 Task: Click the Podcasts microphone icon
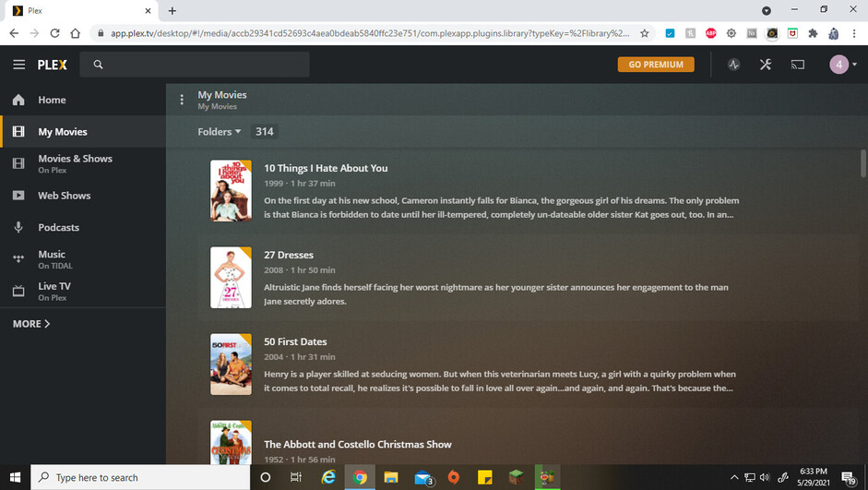point(18,228)
